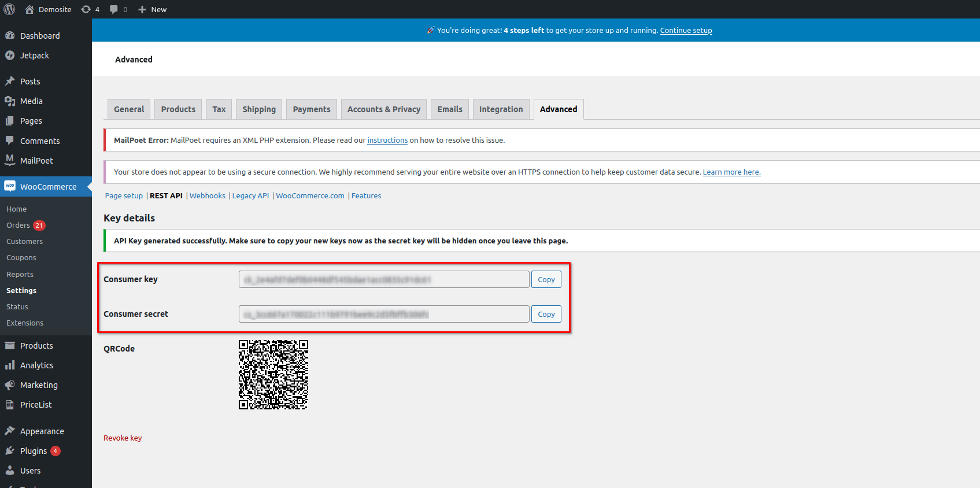Click the Key details heading text

(130, 218)
